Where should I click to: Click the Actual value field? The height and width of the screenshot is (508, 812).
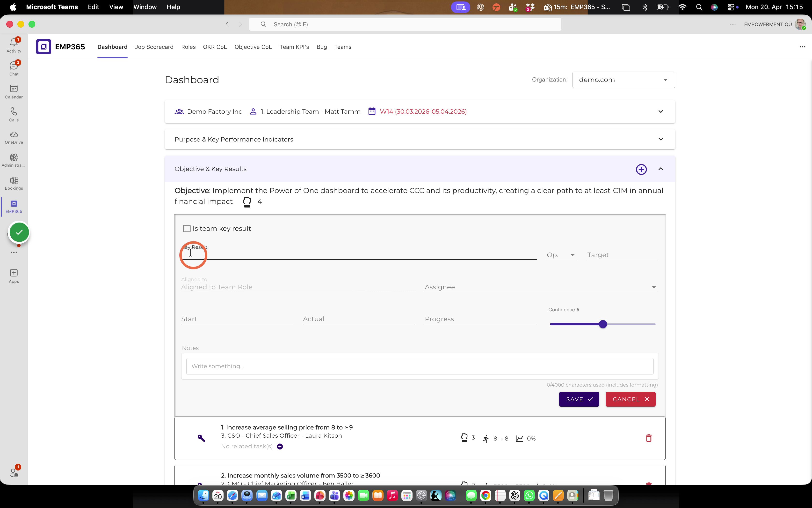click(x=359, y=319)
